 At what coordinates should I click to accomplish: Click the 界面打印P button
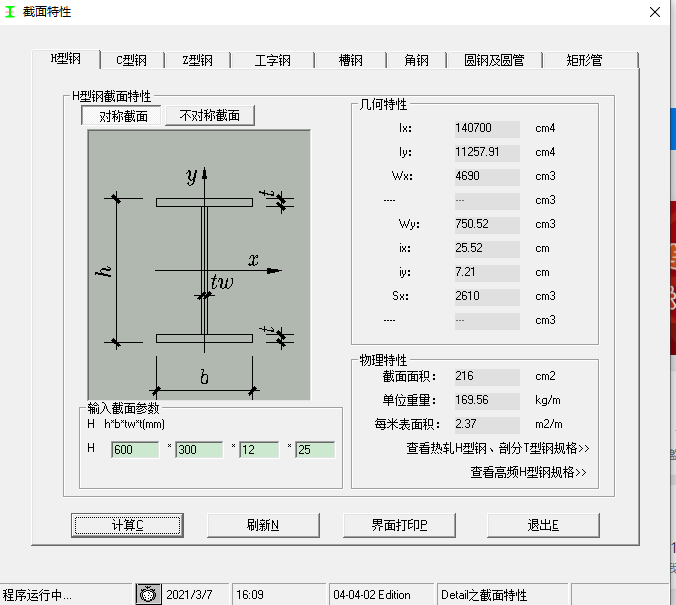399,525
